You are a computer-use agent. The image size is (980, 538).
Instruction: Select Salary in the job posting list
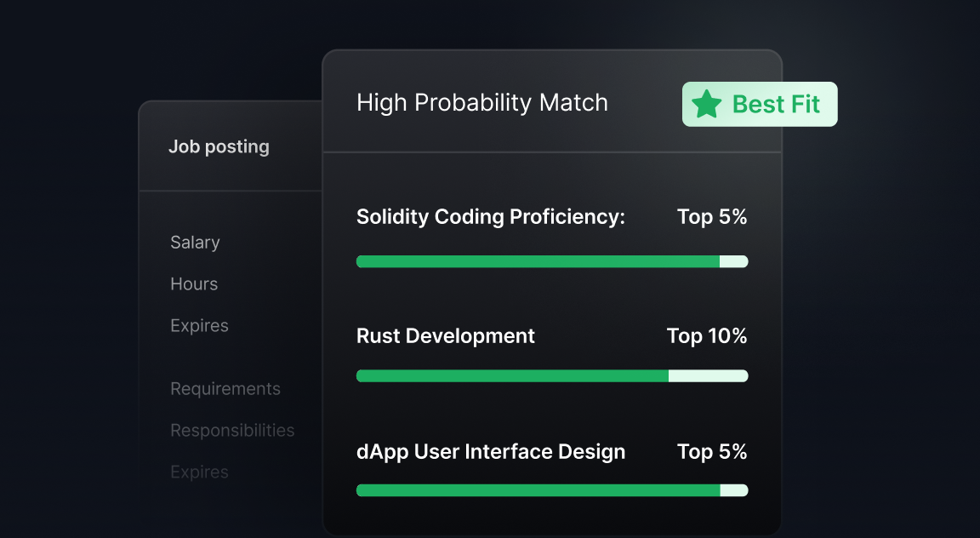pyautogui.click(x=195, y=243)
